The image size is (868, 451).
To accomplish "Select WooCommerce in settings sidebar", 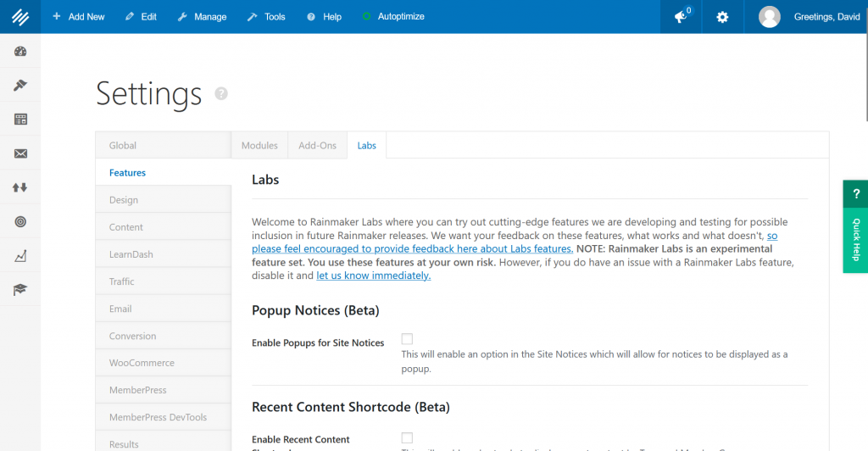I will (164, 363).
